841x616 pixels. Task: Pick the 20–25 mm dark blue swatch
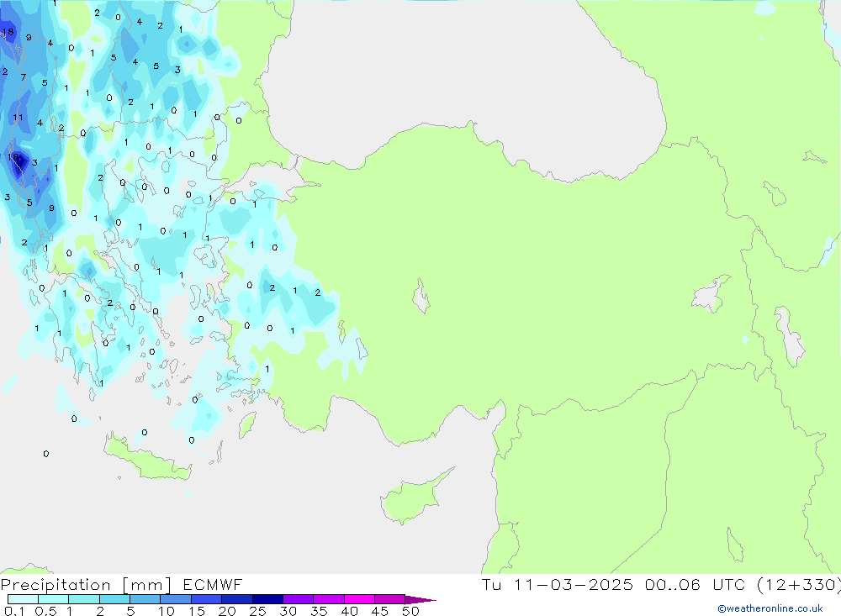[237, 599]
